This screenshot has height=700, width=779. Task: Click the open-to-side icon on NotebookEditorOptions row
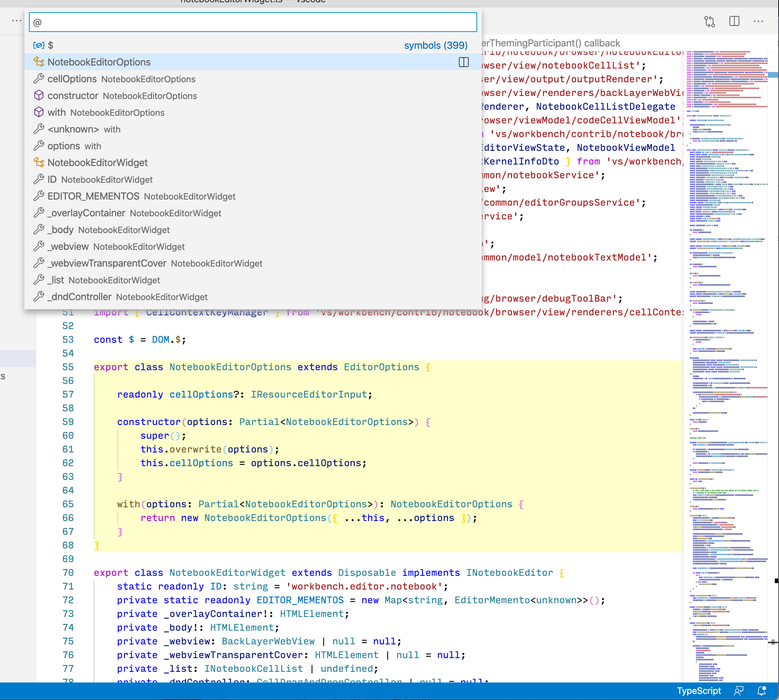(x=463, y=62)
